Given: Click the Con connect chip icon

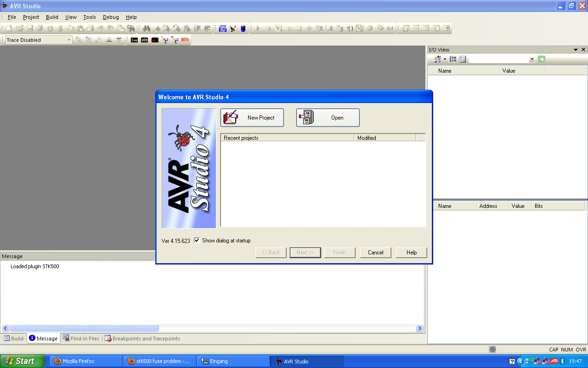Looking at the screenshot, I should 134,40.
